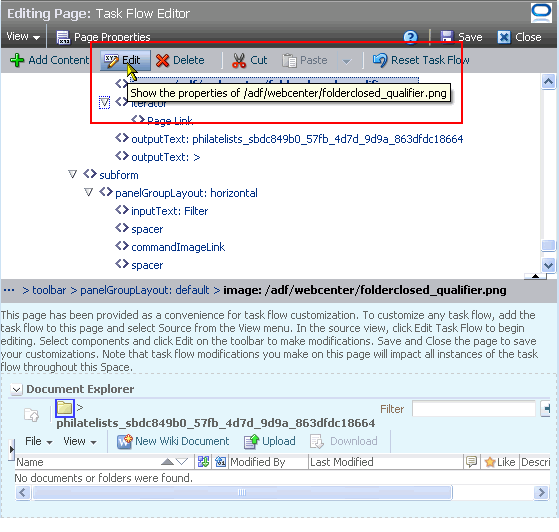Collapse the subform node
Viewport: 559px width, 532px height.
coord(72,174)
